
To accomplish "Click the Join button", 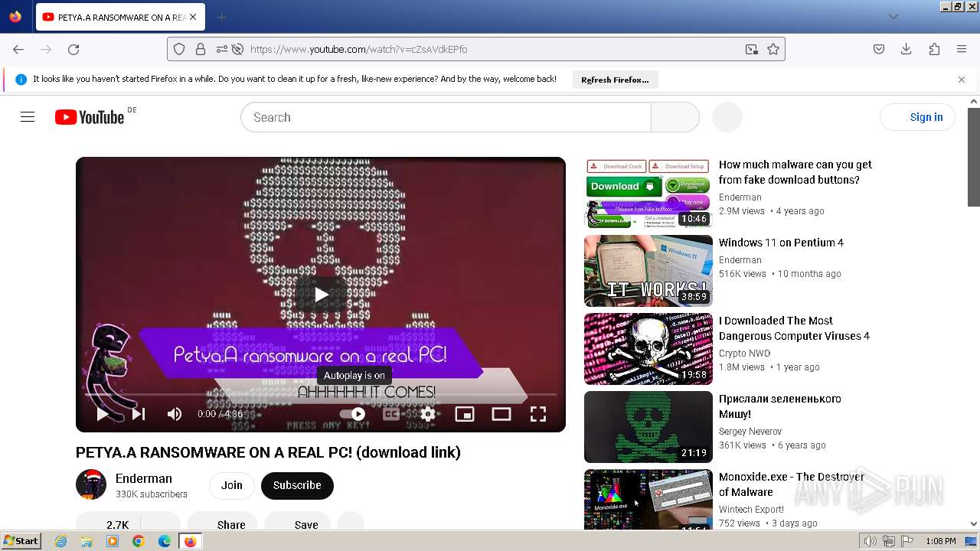I will 232,485.
